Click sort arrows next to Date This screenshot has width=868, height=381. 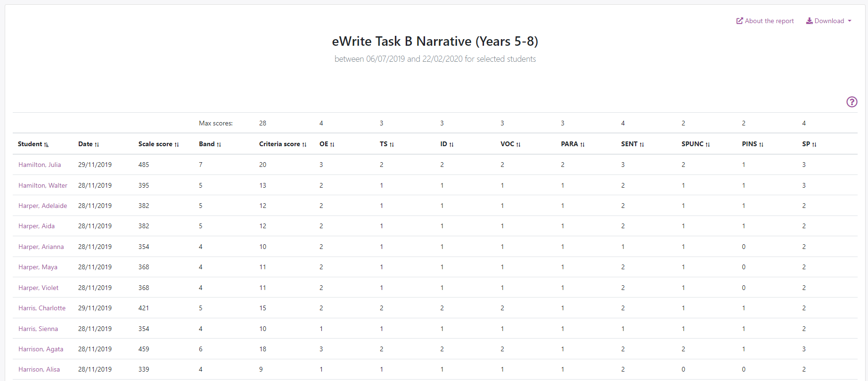point(97,145)
